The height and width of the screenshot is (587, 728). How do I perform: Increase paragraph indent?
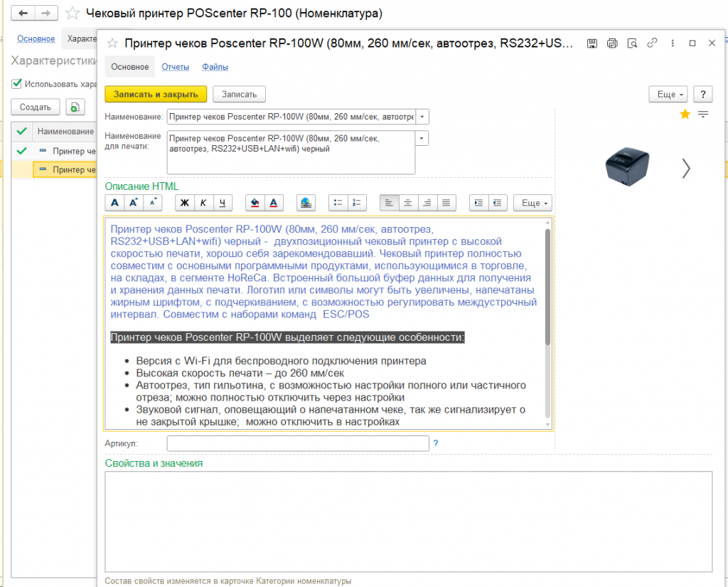pos(478,203)
